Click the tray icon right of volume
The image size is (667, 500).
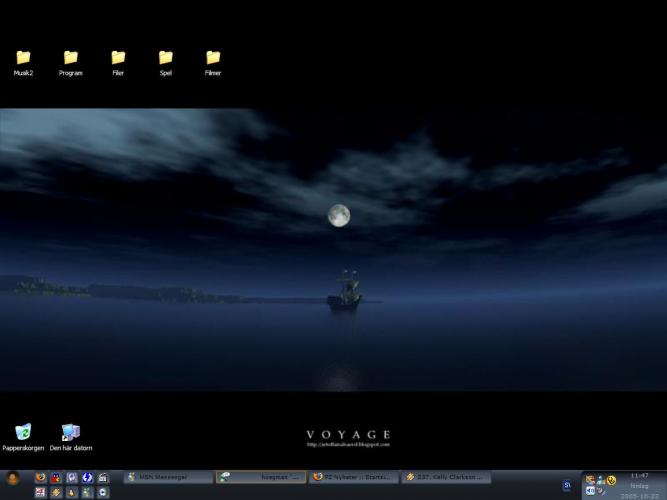point(601,491)
